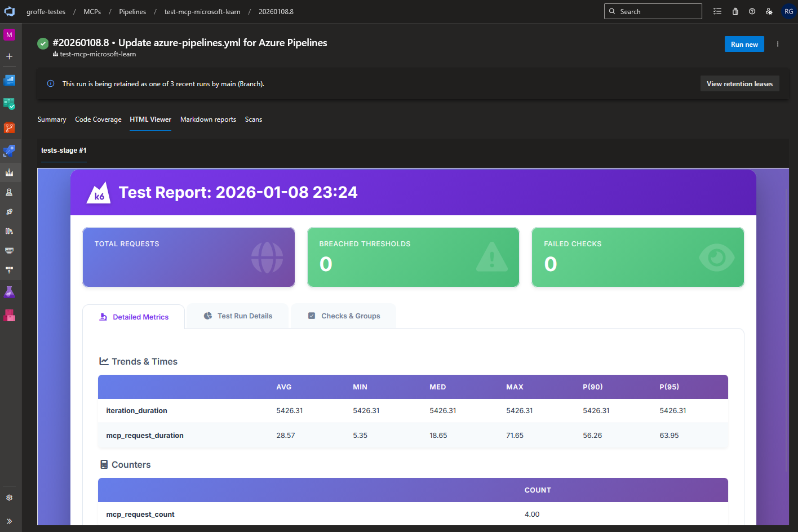Go to Pipelines breadcrumb link

(132, 11)
